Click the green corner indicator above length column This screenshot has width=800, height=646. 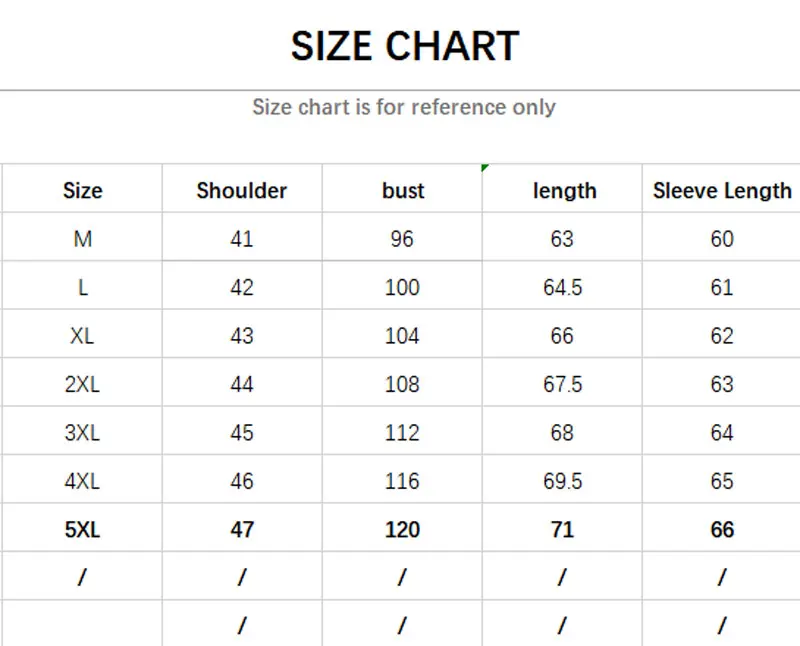(x=485, y=167)
